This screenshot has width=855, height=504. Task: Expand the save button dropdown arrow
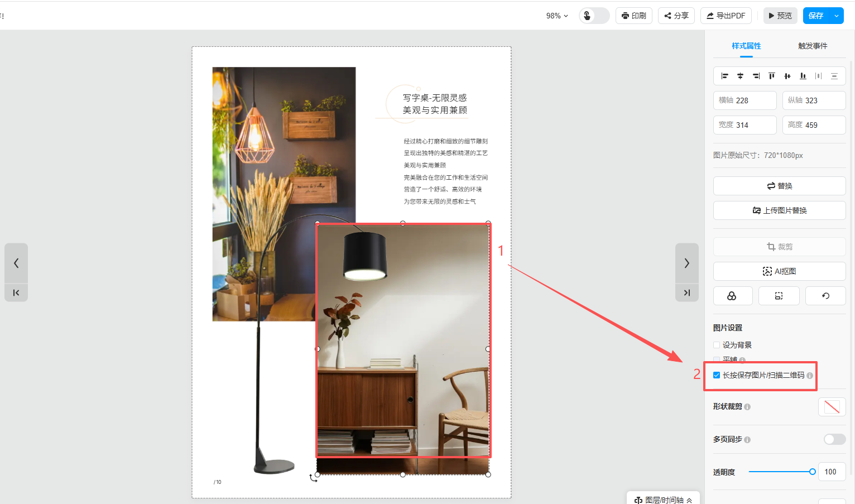click(836, 16)
